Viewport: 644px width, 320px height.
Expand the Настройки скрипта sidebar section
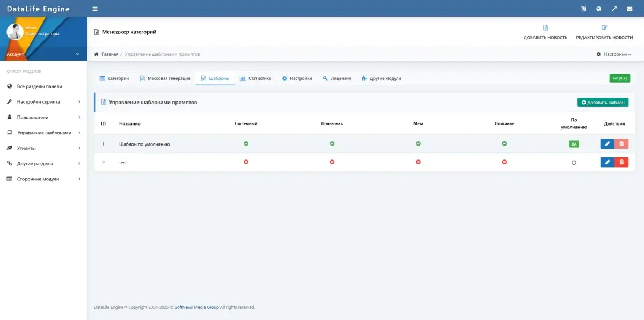click(43, 101)
